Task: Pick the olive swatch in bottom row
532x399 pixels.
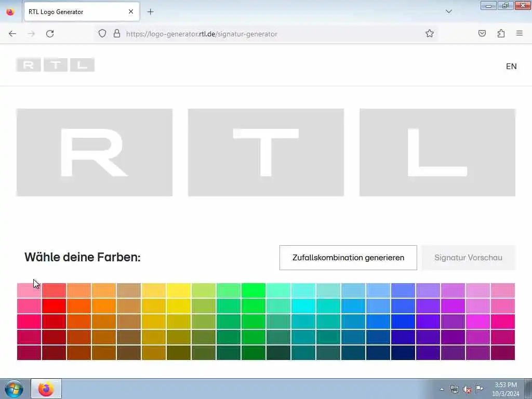Action: pyautogui.click(x=179, y=353)
